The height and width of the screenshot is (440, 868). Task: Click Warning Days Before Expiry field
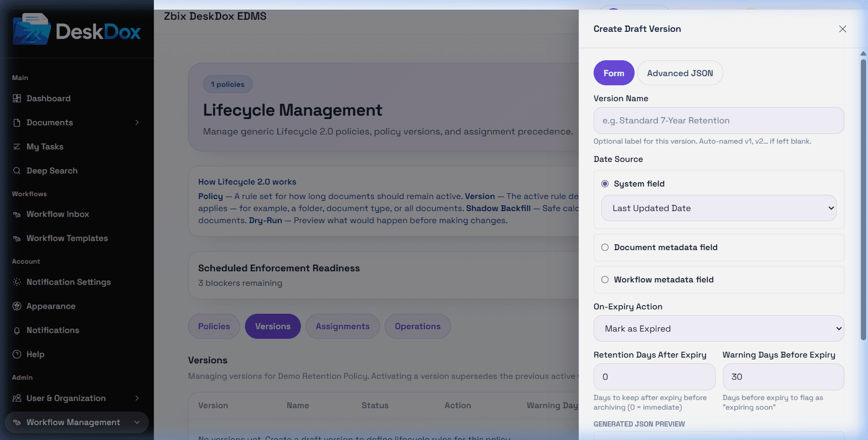pos(783,377)
